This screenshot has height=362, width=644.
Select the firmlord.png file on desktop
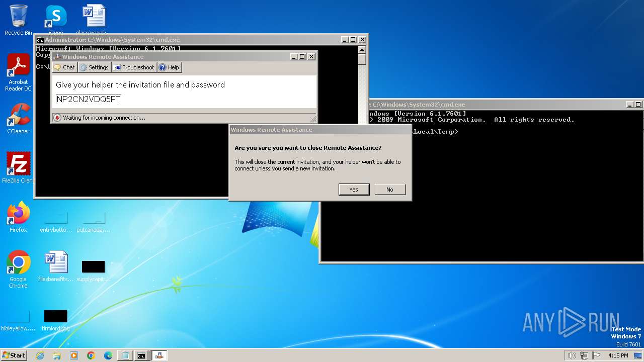point(55,320)
